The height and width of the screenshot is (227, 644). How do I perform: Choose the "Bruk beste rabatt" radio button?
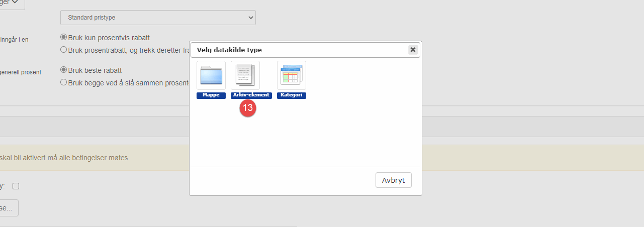(63, 70)
